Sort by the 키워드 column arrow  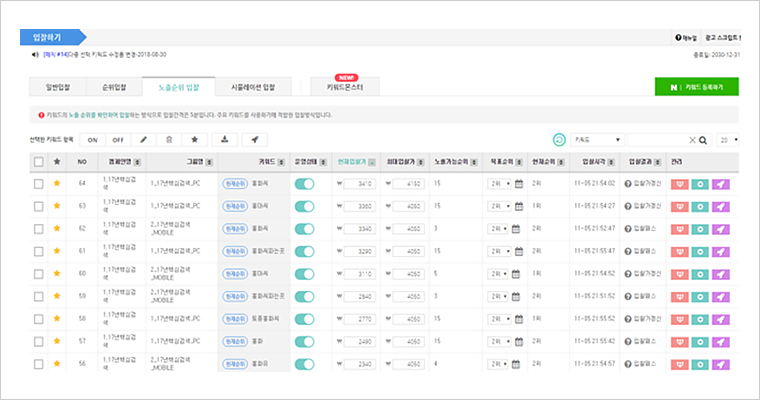pyautogui.click(x=281, y=162)
